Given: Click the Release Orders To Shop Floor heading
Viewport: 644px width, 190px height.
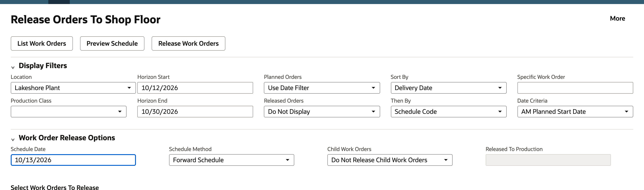Looking at the screenshot, I should 85,19.
